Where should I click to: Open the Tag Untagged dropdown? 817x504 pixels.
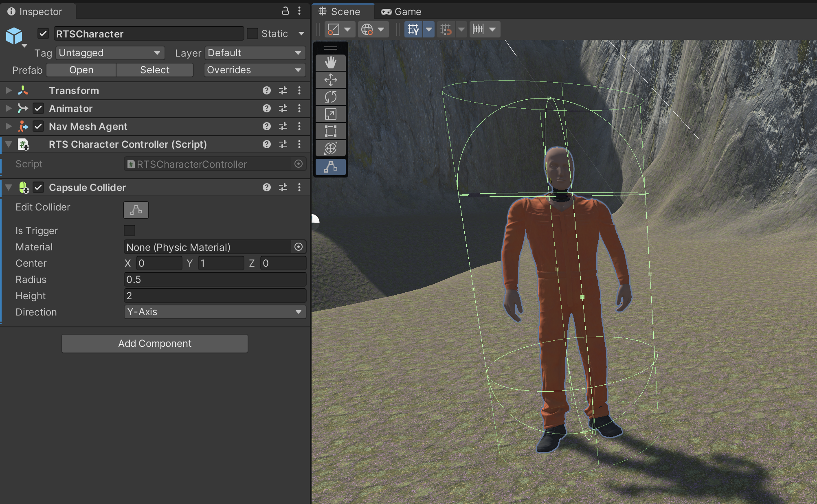[110, 53]
